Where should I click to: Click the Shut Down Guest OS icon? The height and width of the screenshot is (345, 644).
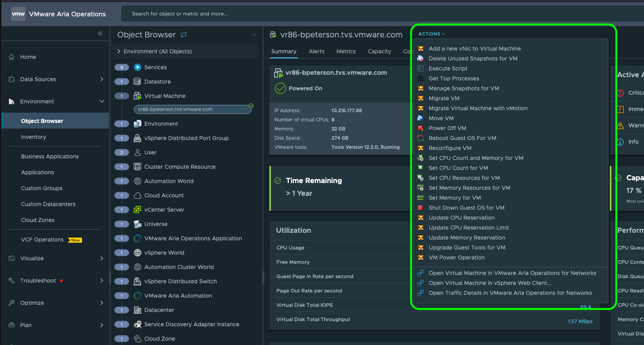click(x=420, y=208)
